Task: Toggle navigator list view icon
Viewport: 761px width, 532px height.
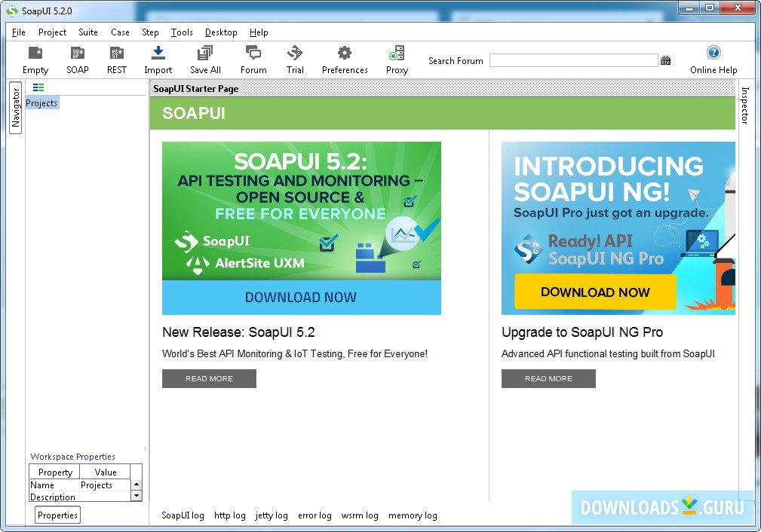Action: (38, 87)
